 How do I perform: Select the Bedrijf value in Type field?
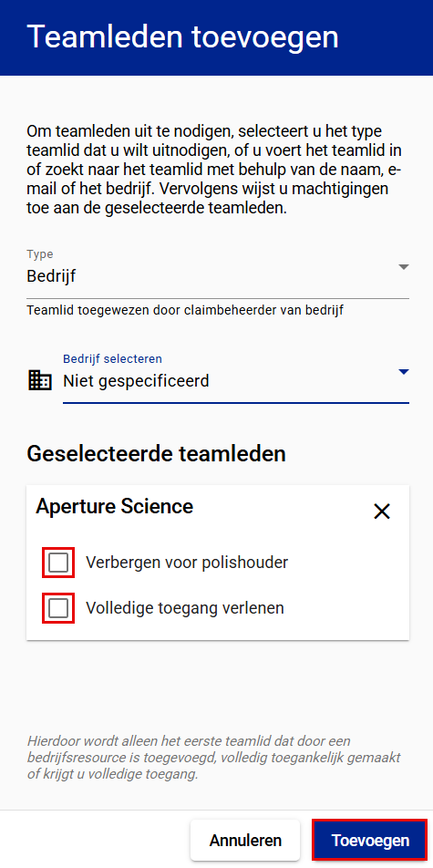(51, 276)
